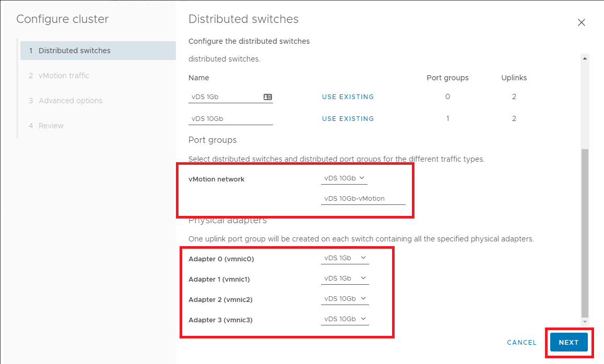
Task: Select the Distributed switches step
Action: [x=75, y=51]
